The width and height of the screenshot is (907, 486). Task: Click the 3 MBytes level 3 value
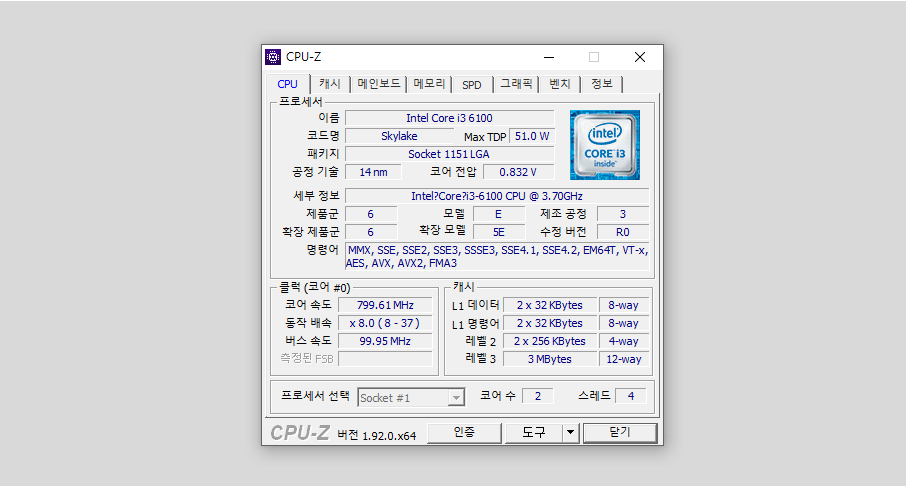coord(550,359)
